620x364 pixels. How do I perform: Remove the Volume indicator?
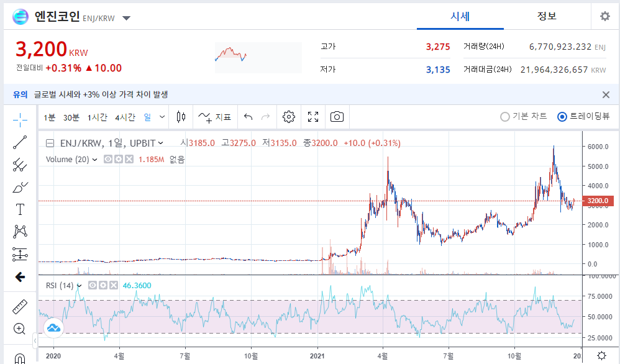(x=129, y=159)
